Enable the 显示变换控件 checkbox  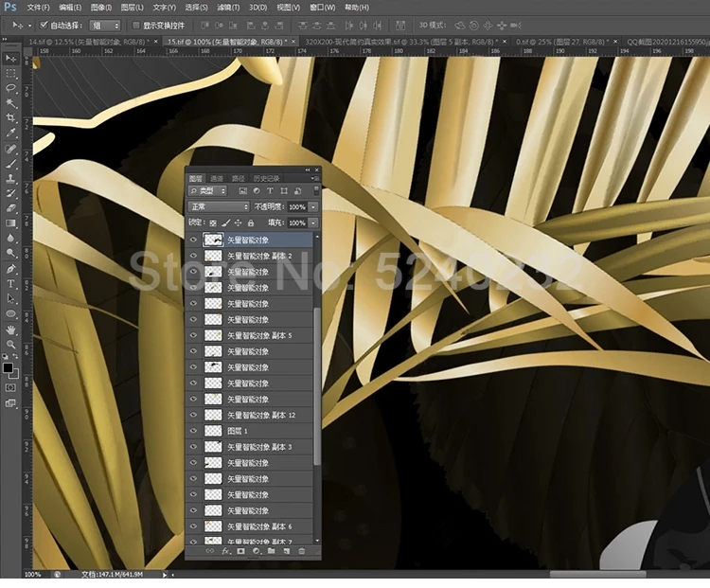[135, 26]
